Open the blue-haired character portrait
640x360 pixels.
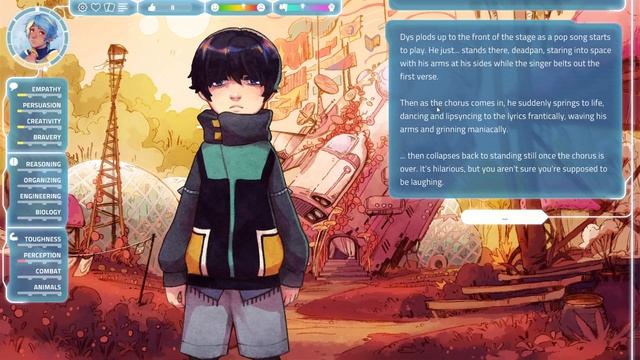[x=38, y=38]
